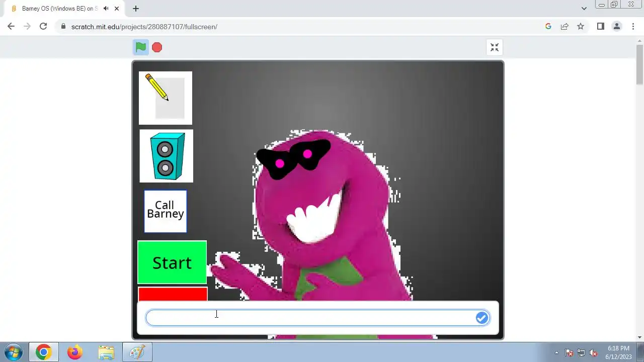View site information lock icon

[63, 27]
